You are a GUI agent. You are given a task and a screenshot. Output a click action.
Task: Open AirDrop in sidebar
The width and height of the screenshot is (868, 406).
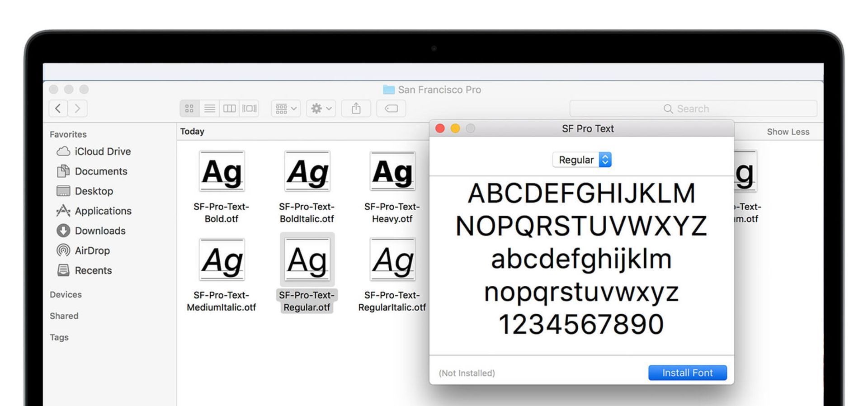tap(83, 250)
